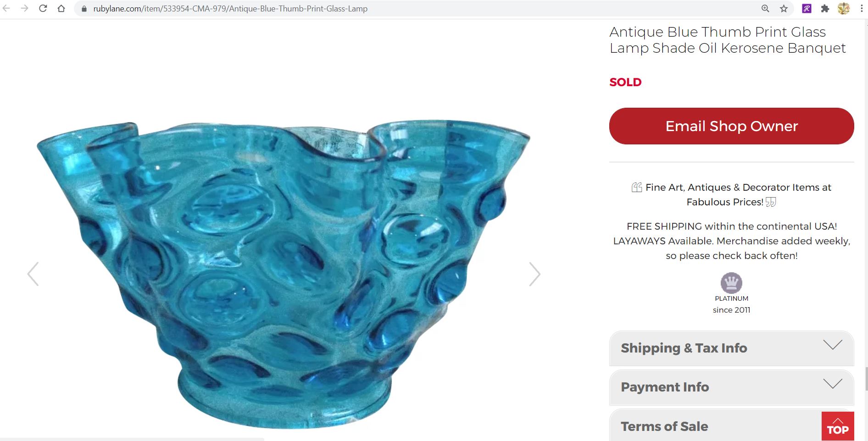Open the browser profile avatar

tap(843, 8)
